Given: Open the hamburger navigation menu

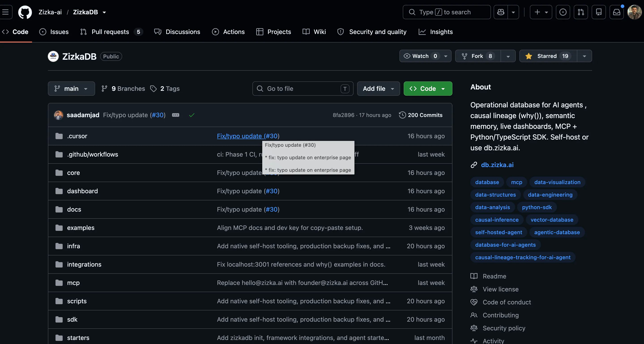Looking at the screenshot, I should tap(6, 12).
